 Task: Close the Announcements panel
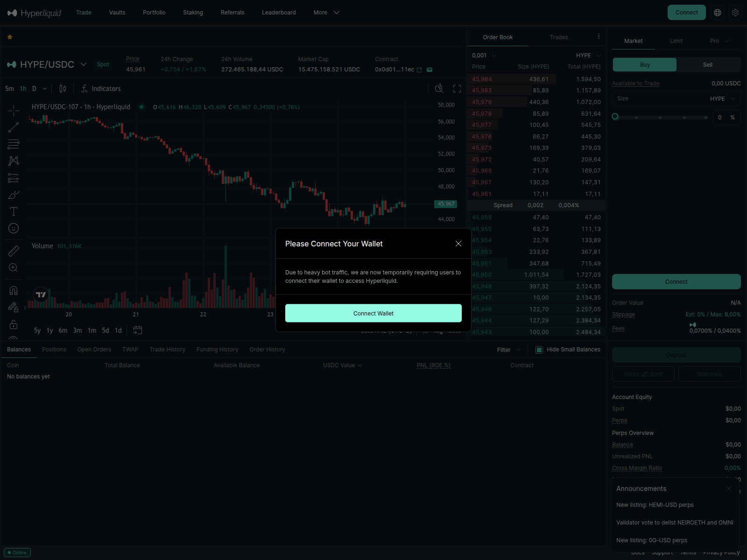coord(729,489)
